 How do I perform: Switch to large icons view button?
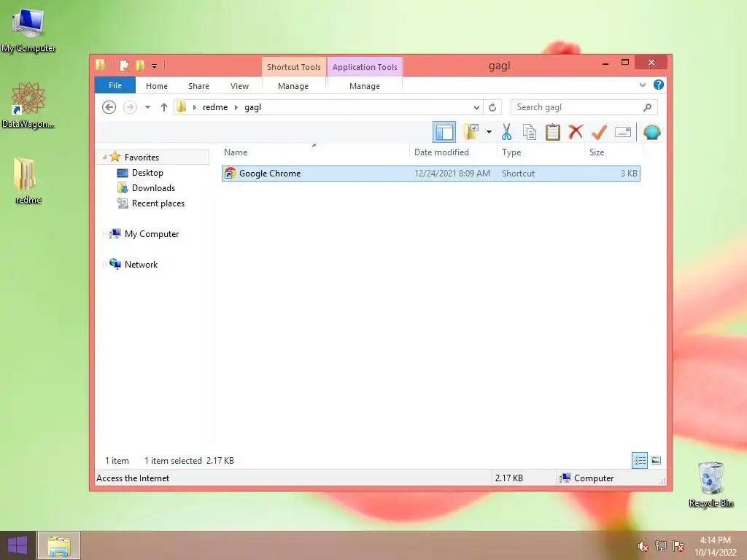(656, 461)
